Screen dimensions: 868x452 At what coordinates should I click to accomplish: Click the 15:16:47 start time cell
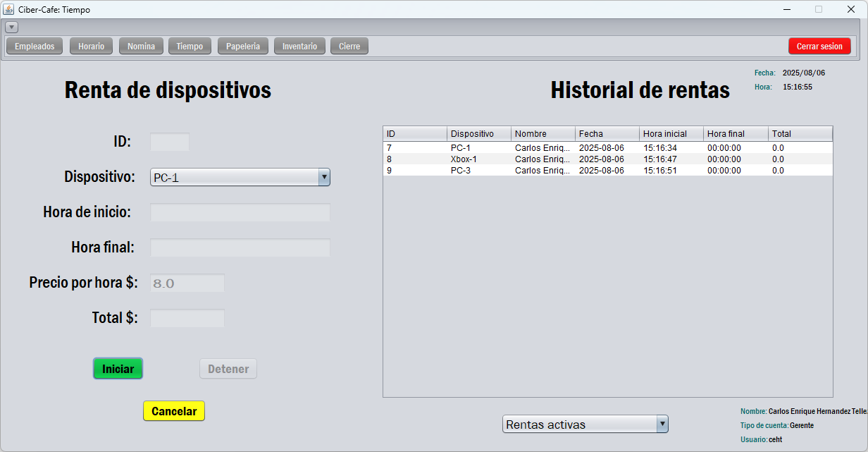pyautogui.click(x=671, y=159)
